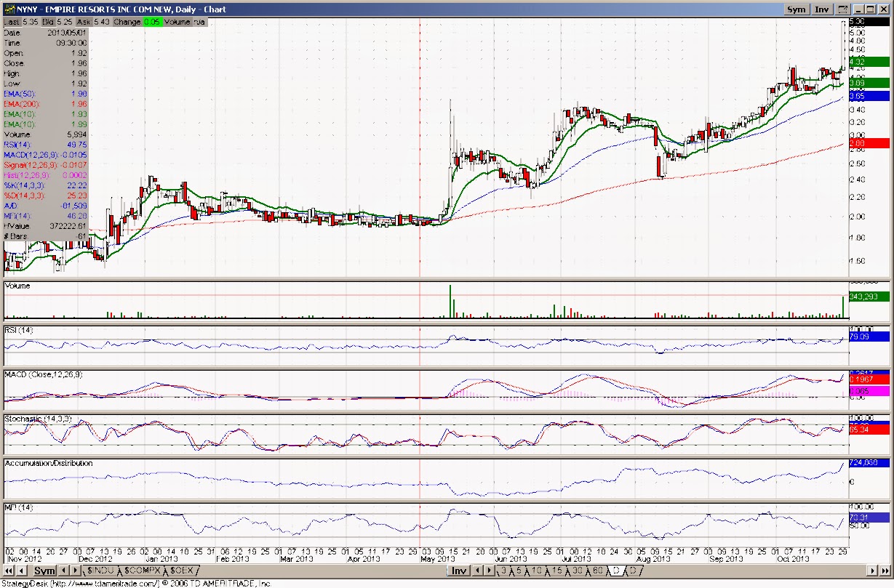Jump to the chart start with the double-left arrow
The height and width of the screenshot is (588, 894).
(10, 571)
